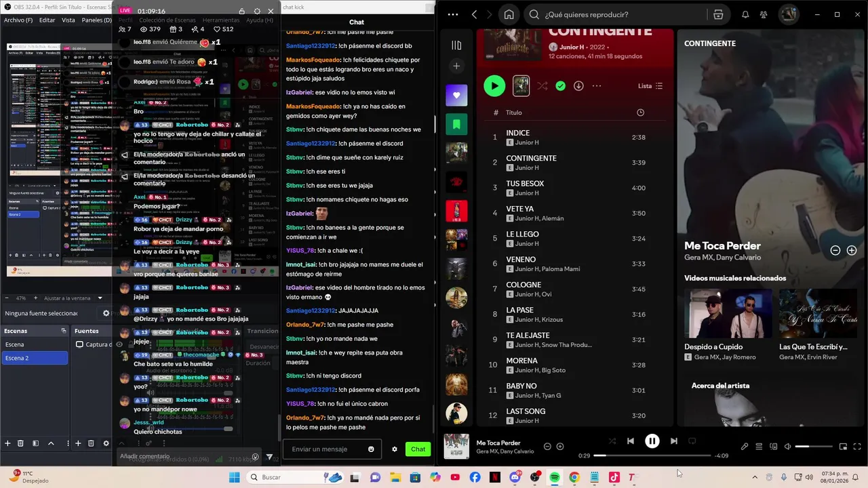
Task: Open the Browse icon beside search
Action: tap(718, 14)
